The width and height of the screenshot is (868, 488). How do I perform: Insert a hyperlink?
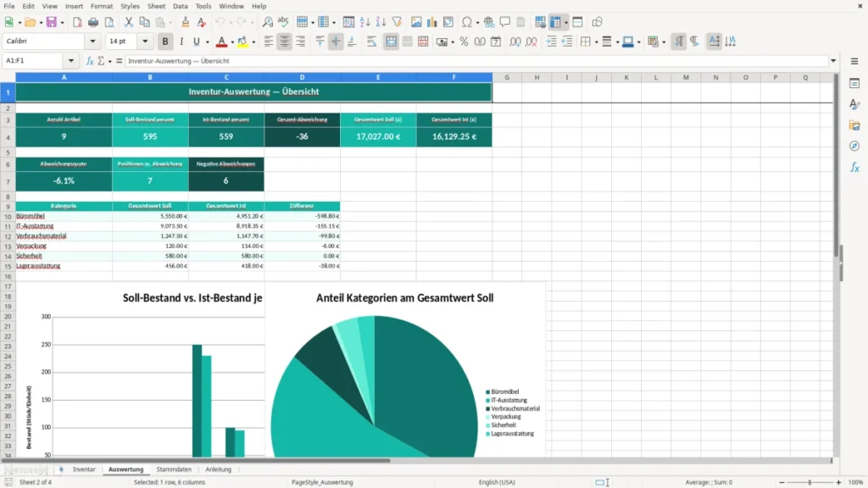tap(489, 22)
